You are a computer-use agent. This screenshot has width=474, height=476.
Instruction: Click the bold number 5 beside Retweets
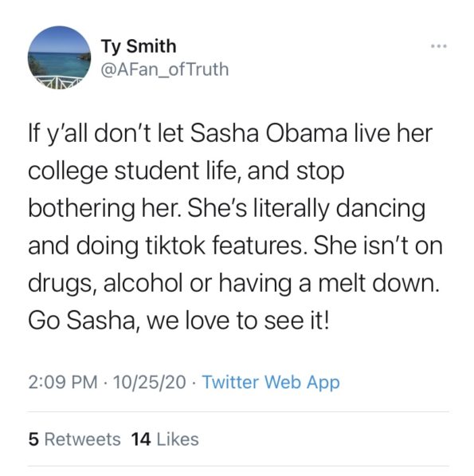tap(33, 439)
